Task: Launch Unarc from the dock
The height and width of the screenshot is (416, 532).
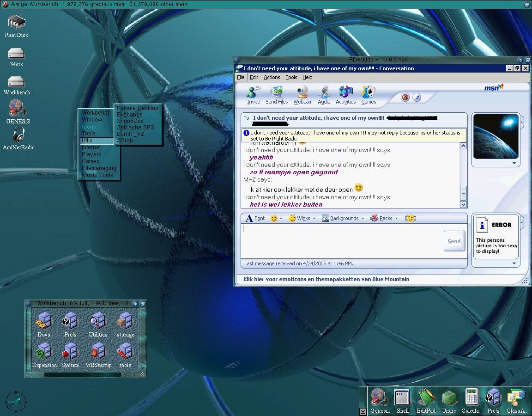Action: pyautogui.click(x=449, y=401)
